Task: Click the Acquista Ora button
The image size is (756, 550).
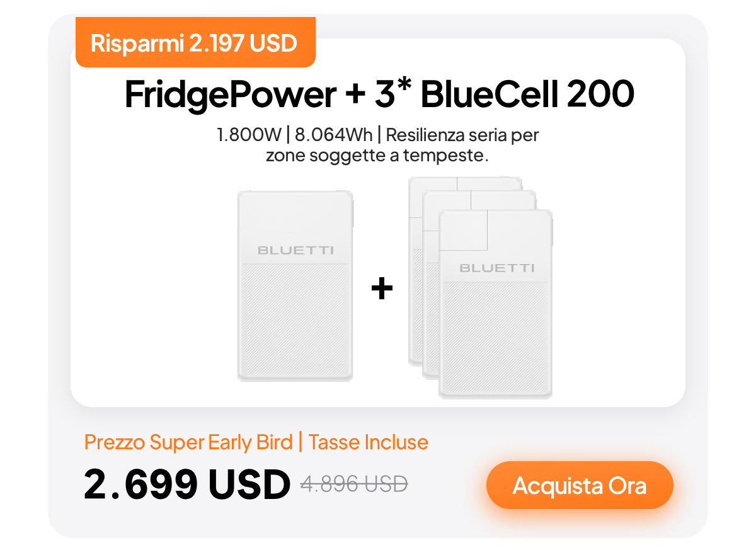Action: [580, 485]
